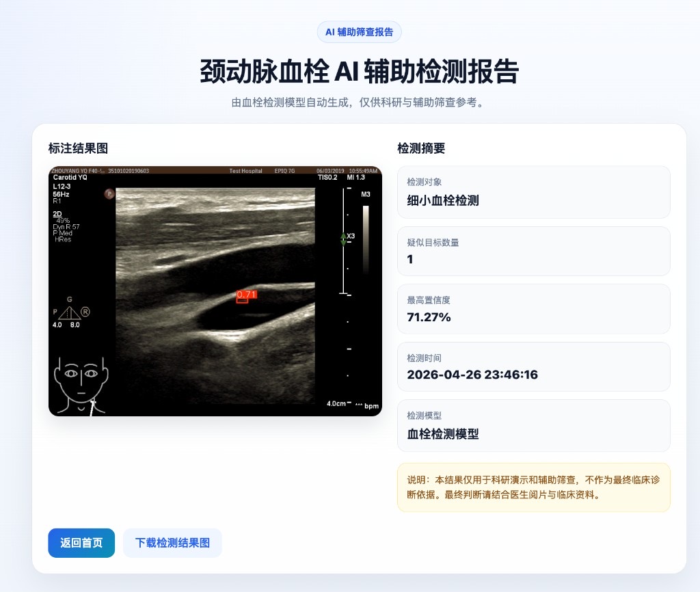Click the head body-marker diagram icon
Screen dimensions: 700x592
pos(81,384)
